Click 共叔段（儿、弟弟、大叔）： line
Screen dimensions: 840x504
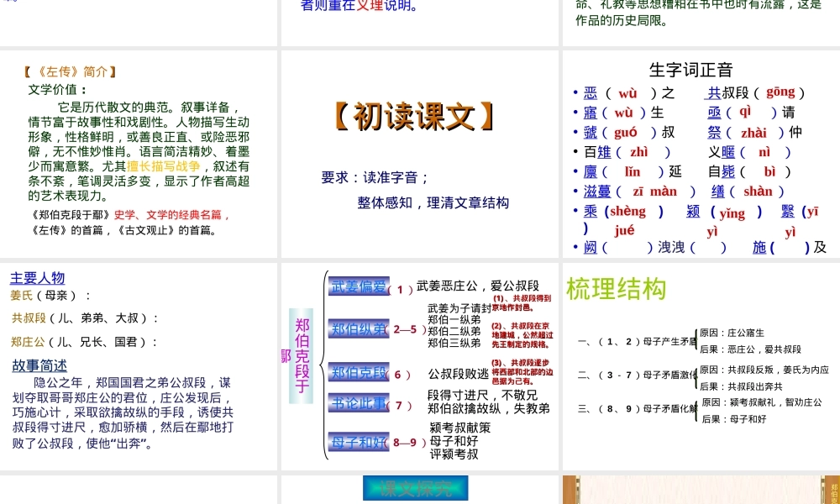coord(85,318)
